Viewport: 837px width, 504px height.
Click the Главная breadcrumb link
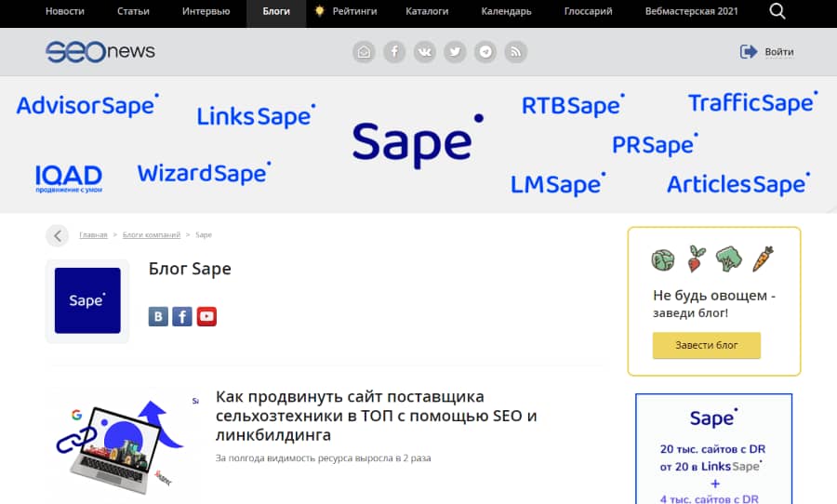click(93, 235)
